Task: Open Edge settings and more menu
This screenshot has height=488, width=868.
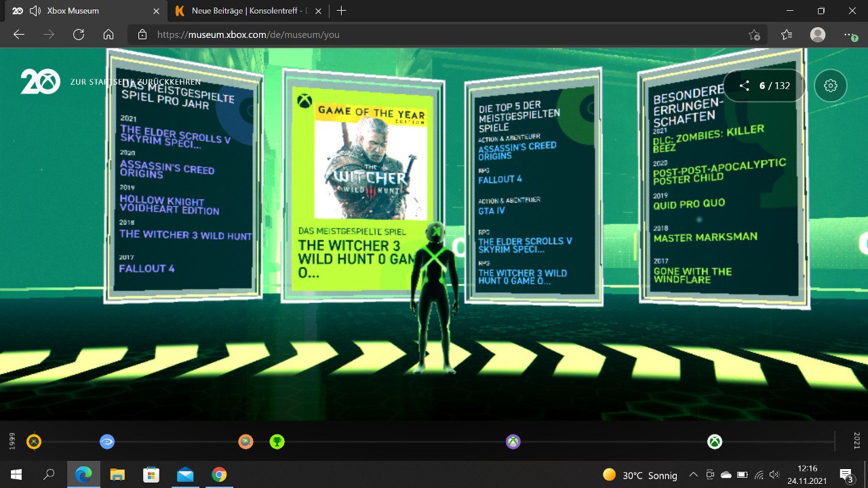Action: (x=850, y=35)
